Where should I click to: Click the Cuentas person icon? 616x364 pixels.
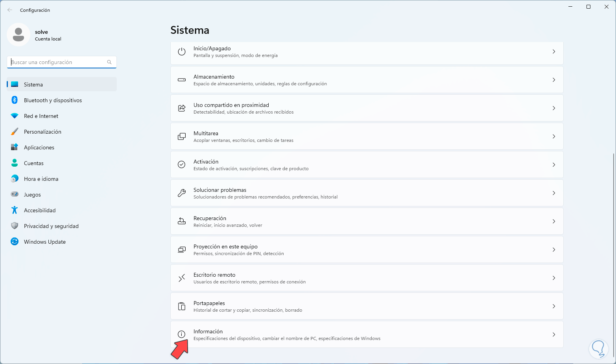[x=15, y=163]
